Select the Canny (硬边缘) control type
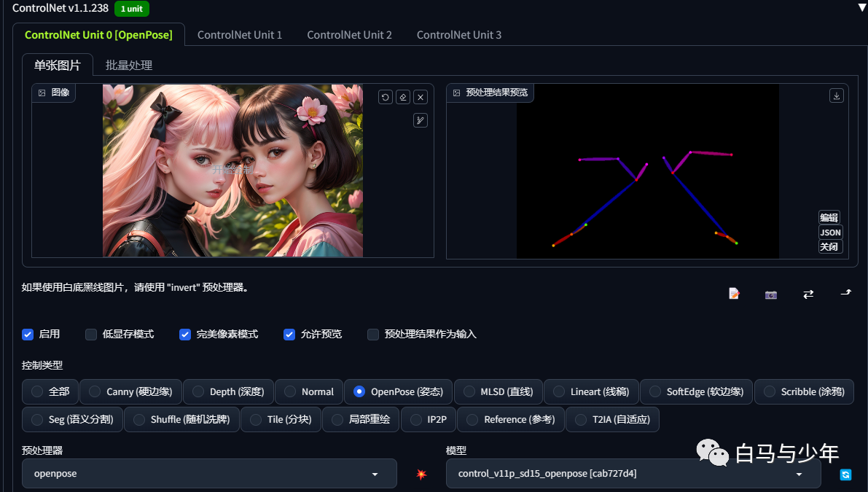Viewport: 868px width, 492px height. (x=130, y=391)
